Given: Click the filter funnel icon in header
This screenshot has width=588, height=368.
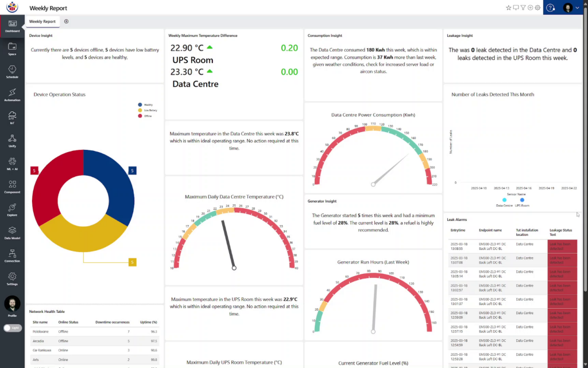Looking at the screenshot, I should tap(523, 8).
